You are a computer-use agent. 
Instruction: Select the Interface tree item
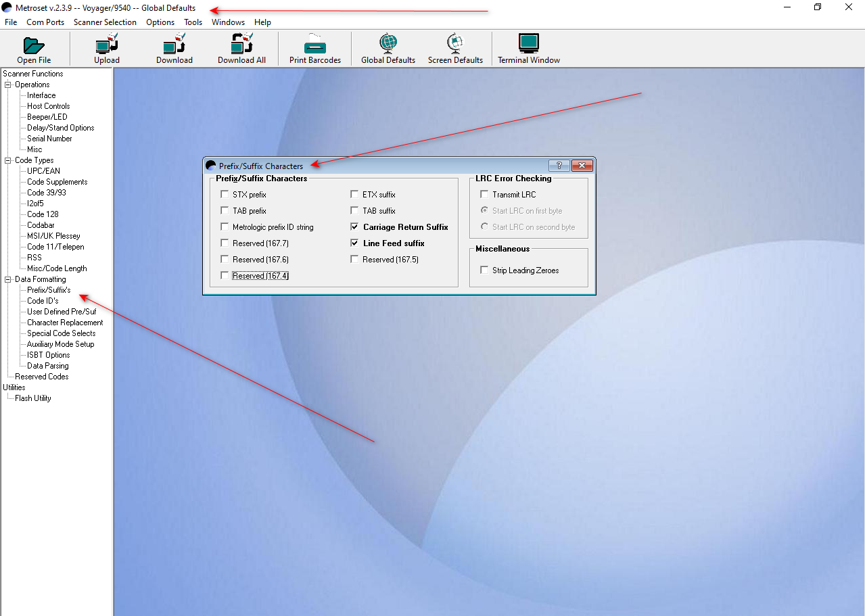point(41,95)
